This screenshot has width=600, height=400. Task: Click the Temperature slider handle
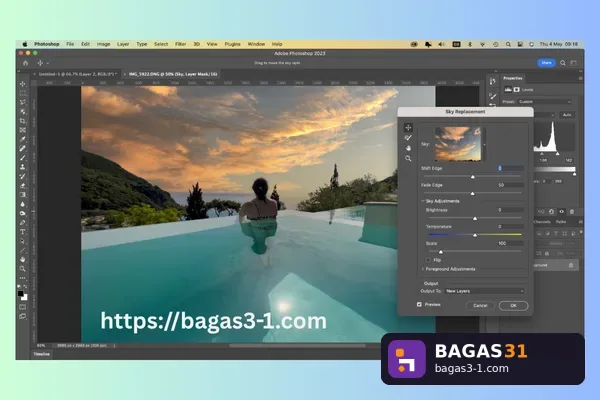point(475,235)
